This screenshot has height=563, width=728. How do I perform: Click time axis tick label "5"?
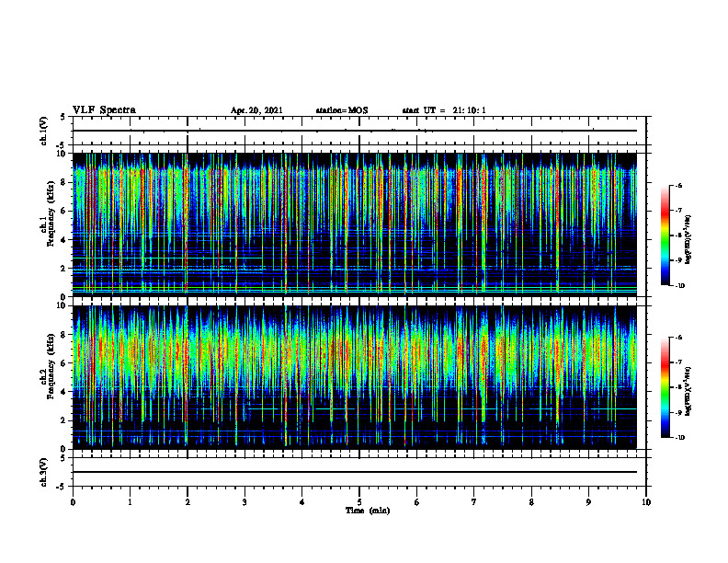pos(359,502)
